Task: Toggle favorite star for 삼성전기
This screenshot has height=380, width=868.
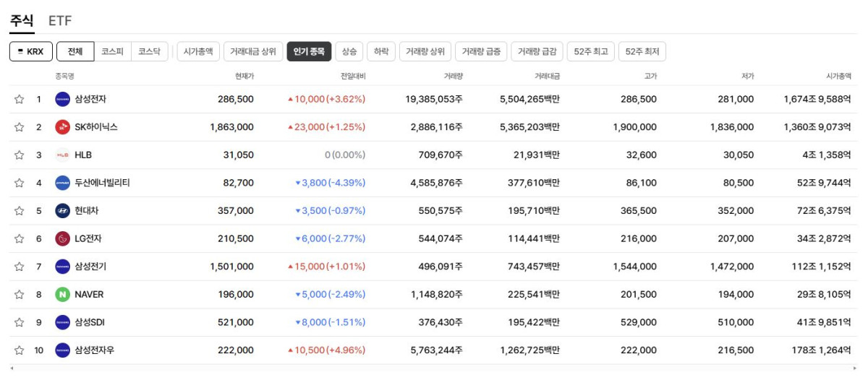Action: tap(19, 267)
